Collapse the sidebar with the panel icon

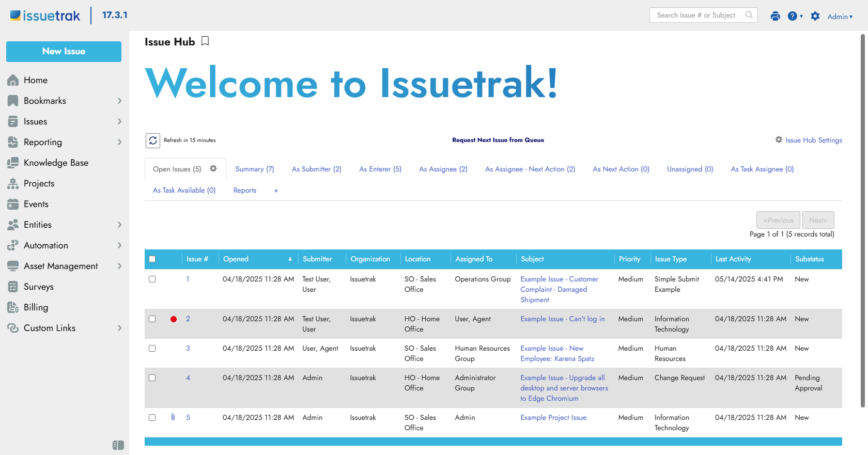tap(118, 445)
